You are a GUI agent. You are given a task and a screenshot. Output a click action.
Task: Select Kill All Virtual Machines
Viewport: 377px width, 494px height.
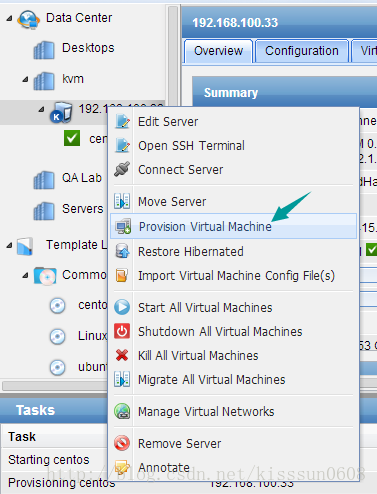[x=234, y=356]
